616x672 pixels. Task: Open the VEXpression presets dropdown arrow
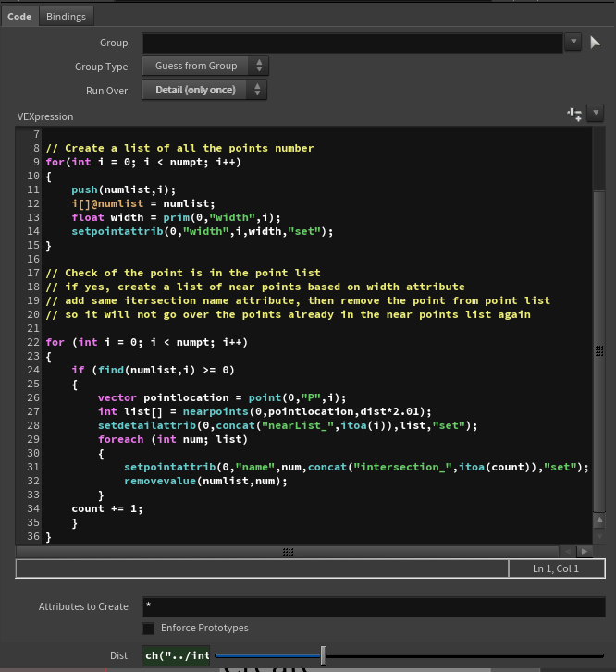tap(596, 113)
